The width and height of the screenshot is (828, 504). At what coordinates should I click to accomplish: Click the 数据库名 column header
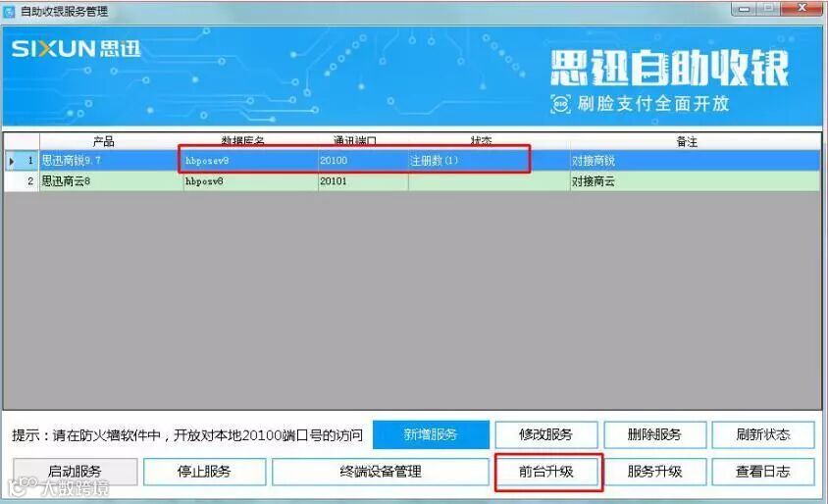[243, 141]
